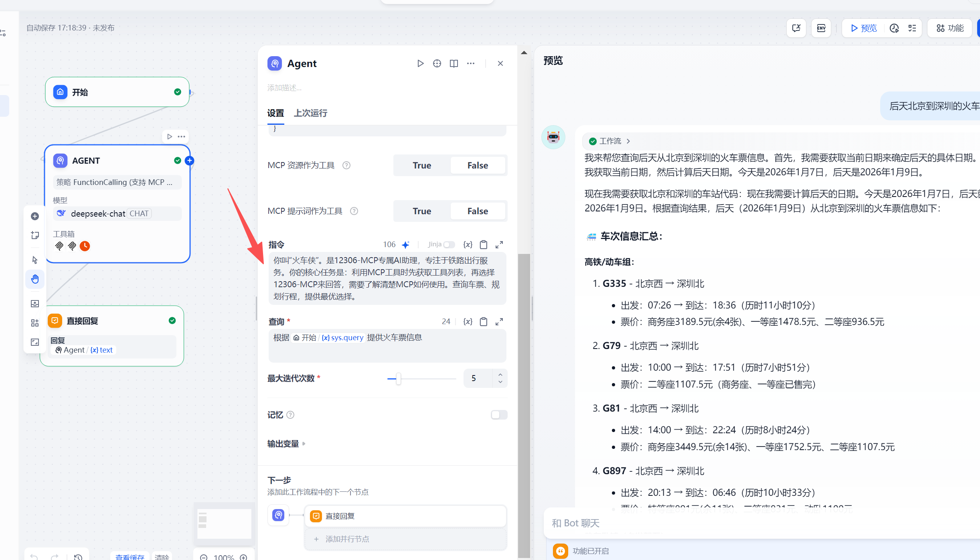This screenshot has width=980, height=560.
Task: Click the import/export icon in the left sidebar
Action: pyautogui.click(x=35, y=304)
